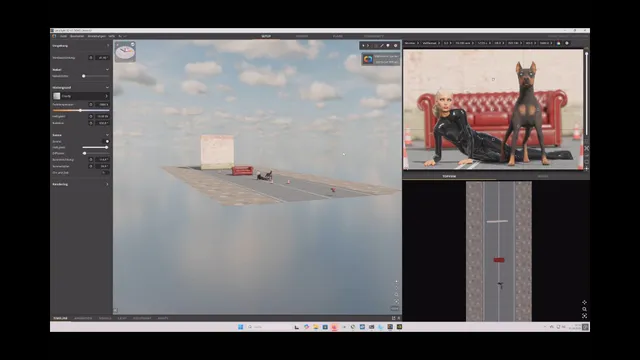Click the expand icon at bottom-right of timeline bar
This screenshot has height=360, width=640.
393,318
